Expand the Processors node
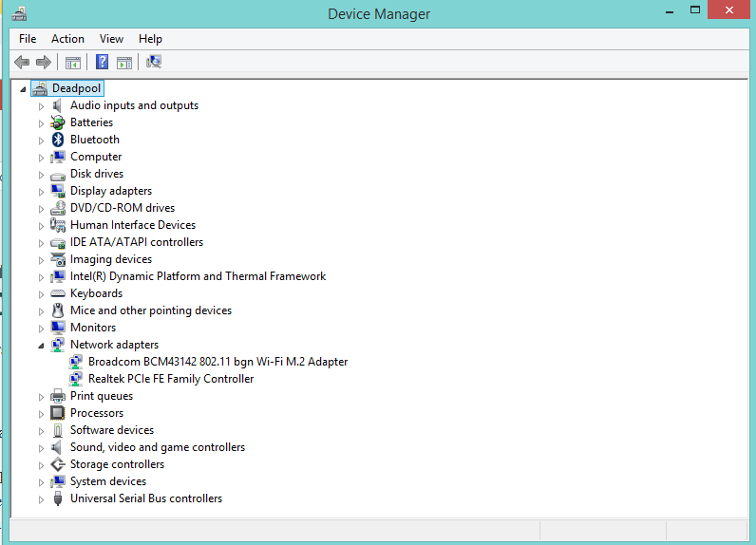Image resolution: width=756 pixels, height=545 pixels. click(41, 414)
